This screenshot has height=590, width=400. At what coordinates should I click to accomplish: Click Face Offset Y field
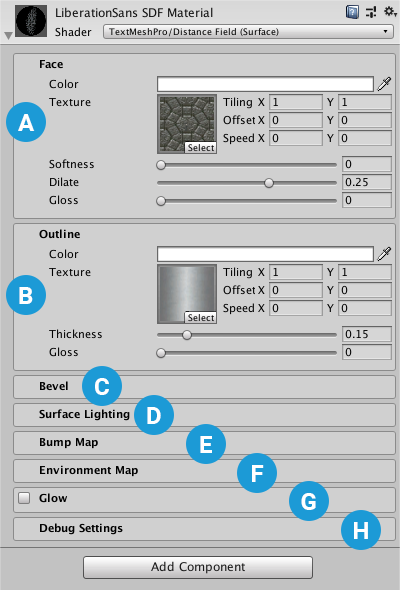coord(365,120)
